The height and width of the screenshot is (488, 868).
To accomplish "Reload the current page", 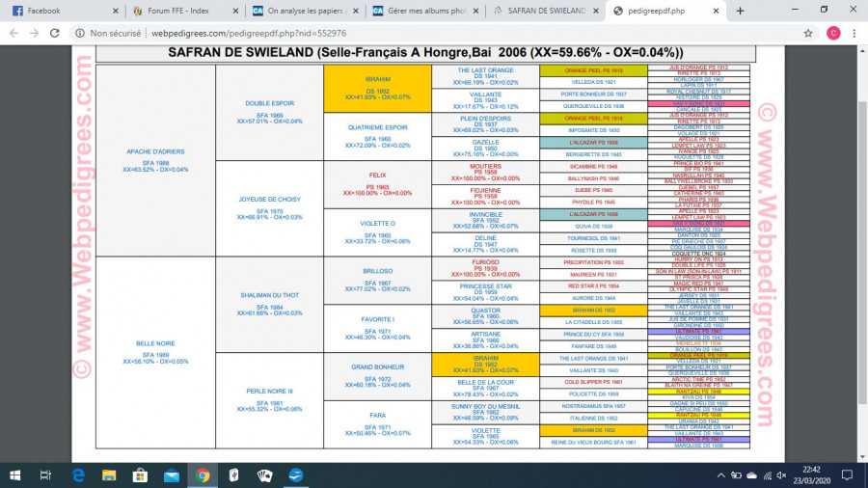I will click(x=54, y=33).
